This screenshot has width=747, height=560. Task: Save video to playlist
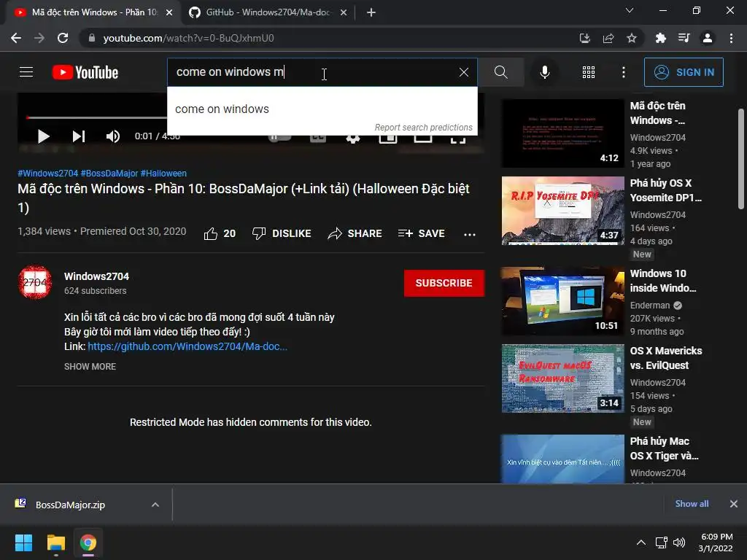coord(421,233)
